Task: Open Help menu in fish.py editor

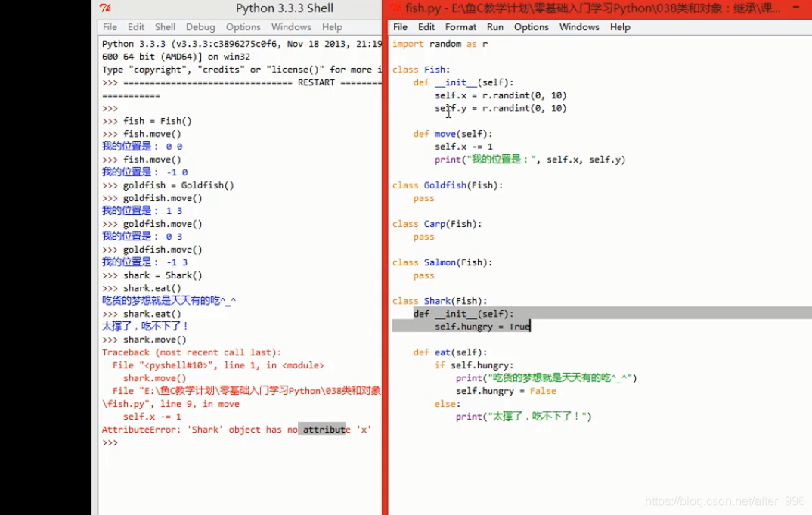Action: click(x=620, y=27)
